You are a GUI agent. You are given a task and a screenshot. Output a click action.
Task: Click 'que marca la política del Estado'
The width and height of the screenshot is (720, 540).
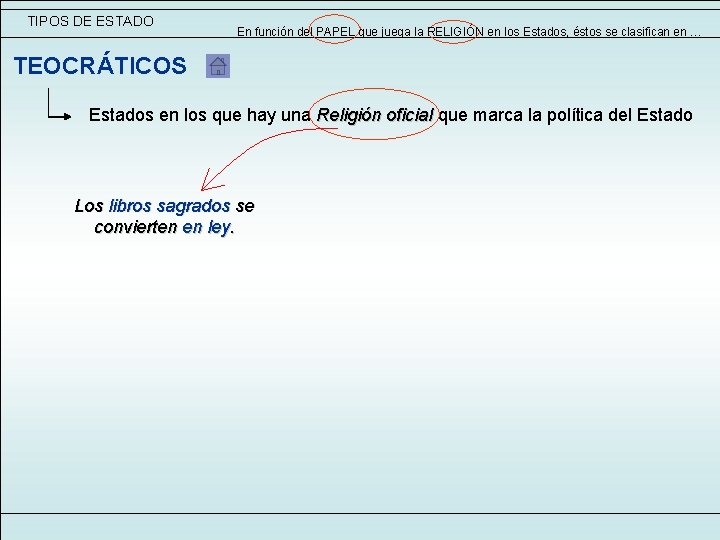[566, 115]
